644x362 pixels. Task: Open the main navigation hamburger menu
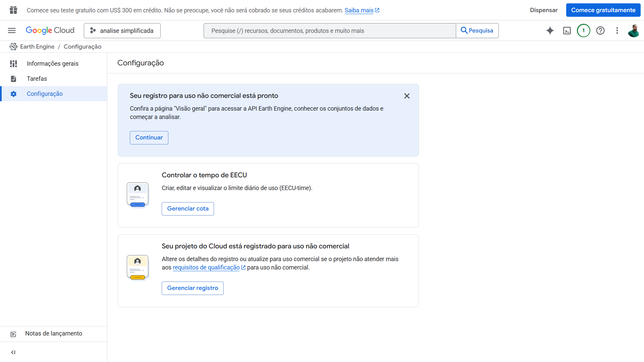pyautogui.click(x=11, y=31)
